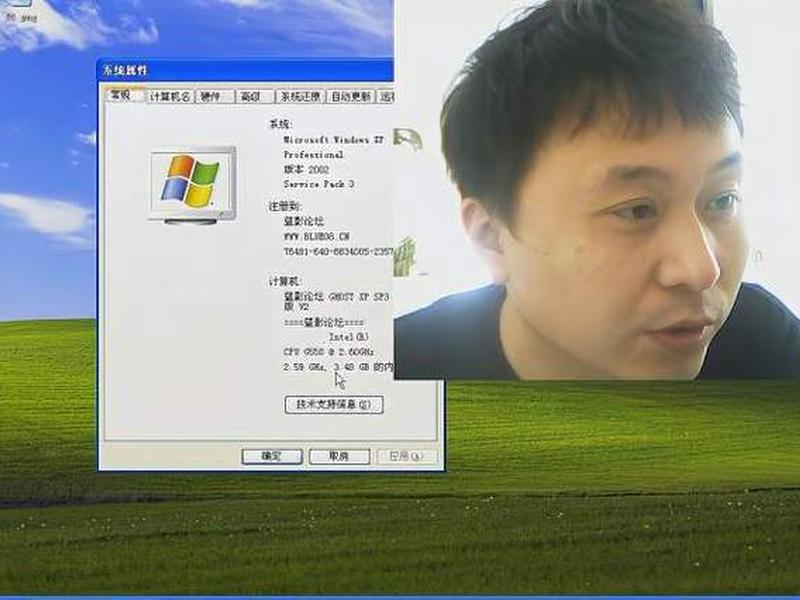Click the 'Service Pack 3' text
The width and height of the screenshot is (800, 600).
tap(319, 184)
